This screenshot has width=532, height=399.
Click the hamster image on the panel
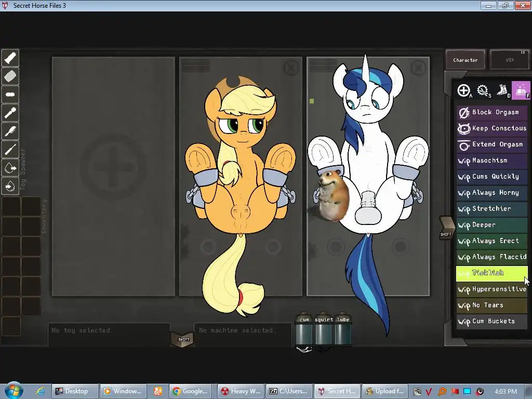(x=334, y=195)
